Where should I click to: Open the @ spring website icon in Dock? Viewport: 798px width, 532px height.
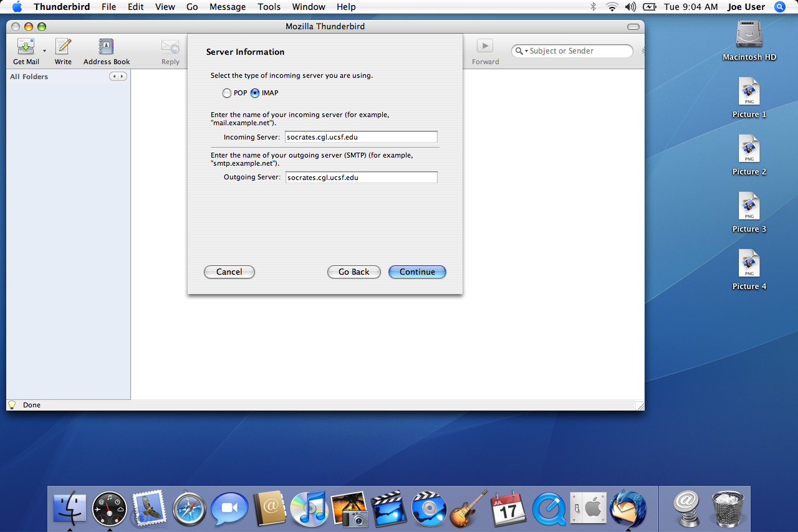tap(687, 509)
